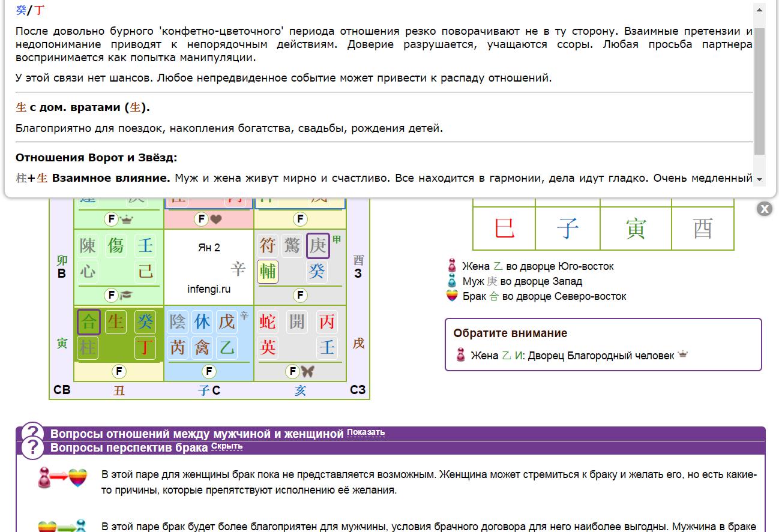Screen dimensions: 779x532
Task: Click the popup scrollbar down arrow
Action: coord(759,179)
